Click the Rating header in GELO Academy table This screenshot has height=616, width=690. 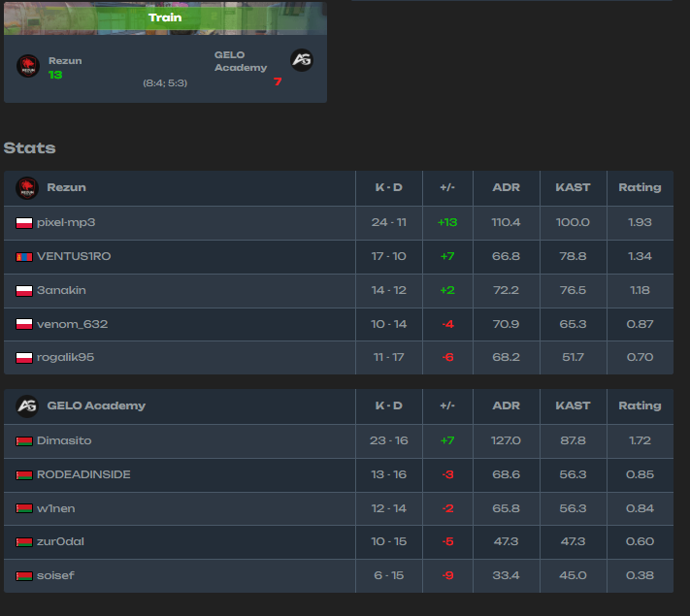(x=640, y=405)
